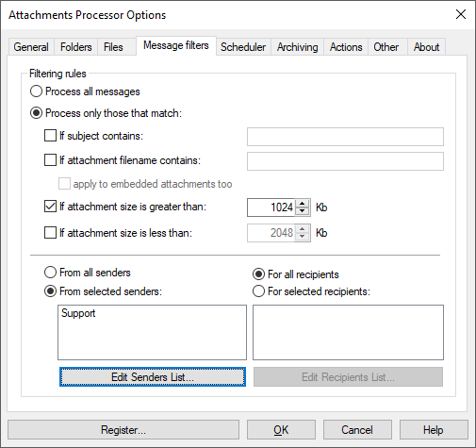
Task: Show the About tab
Action: [426, 47]
